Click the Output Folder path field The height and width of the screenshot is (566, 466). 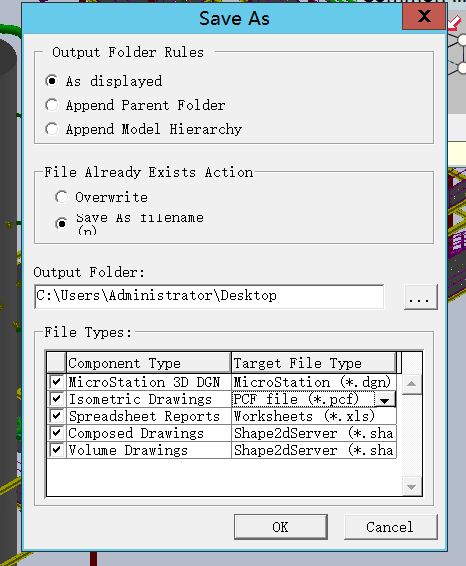pyautogui.click(x=209, y=296)
